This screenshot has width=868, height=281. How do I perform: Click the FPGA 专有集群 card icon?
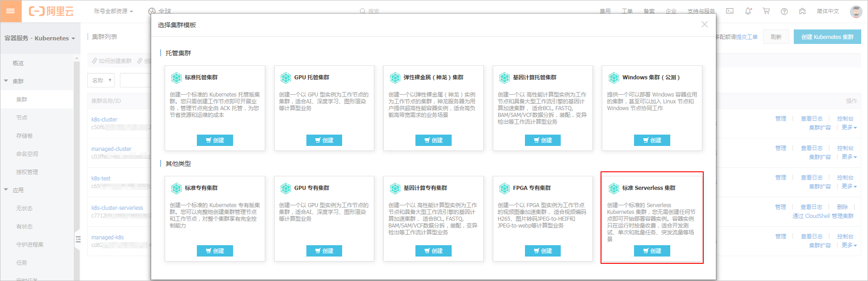pyautogui.click(x=505, y=188)
